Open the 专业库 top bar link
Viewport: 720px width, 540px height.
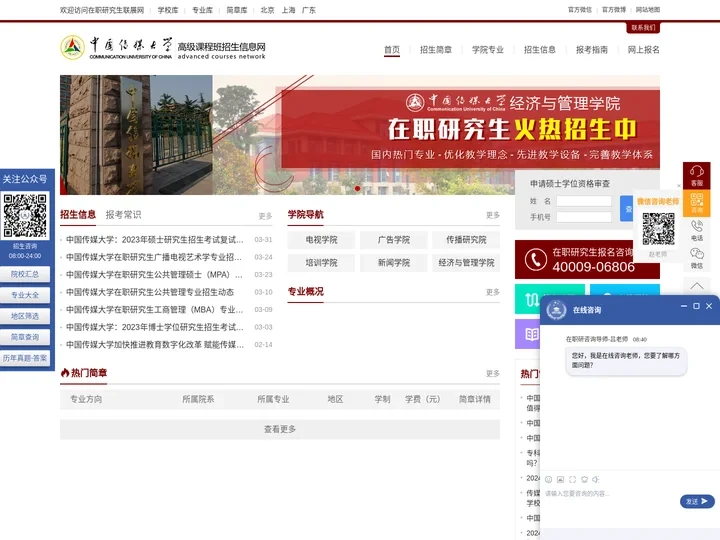pos(202,10)
